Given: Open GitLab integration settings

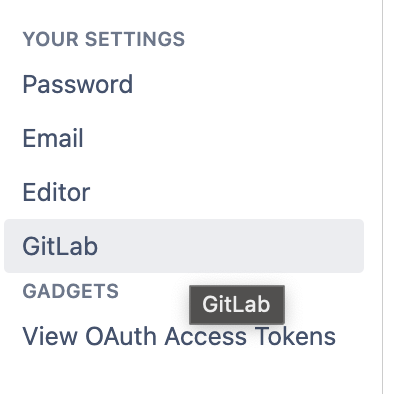Looking at the screenshot, I should (x=184, y=246).
